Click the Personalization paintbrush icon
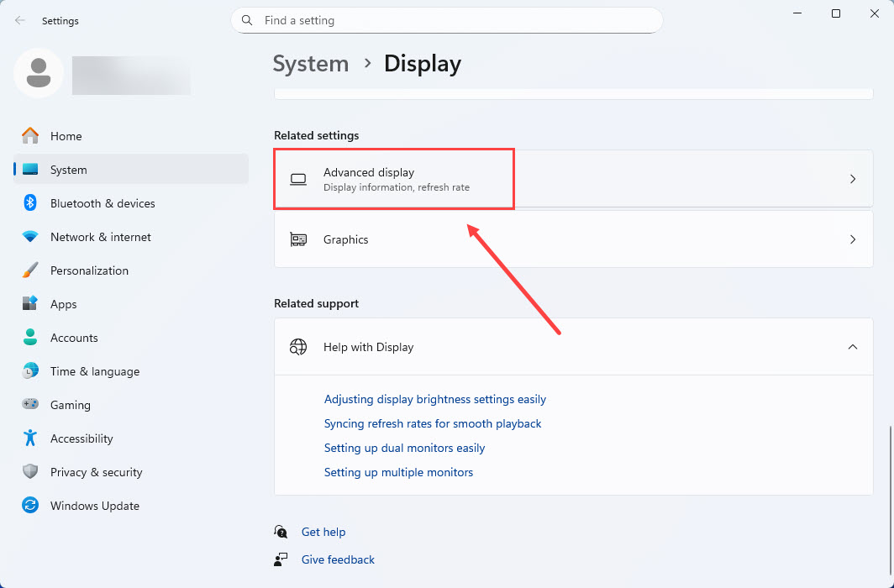 pyautogui.click(x=30, y=270)
